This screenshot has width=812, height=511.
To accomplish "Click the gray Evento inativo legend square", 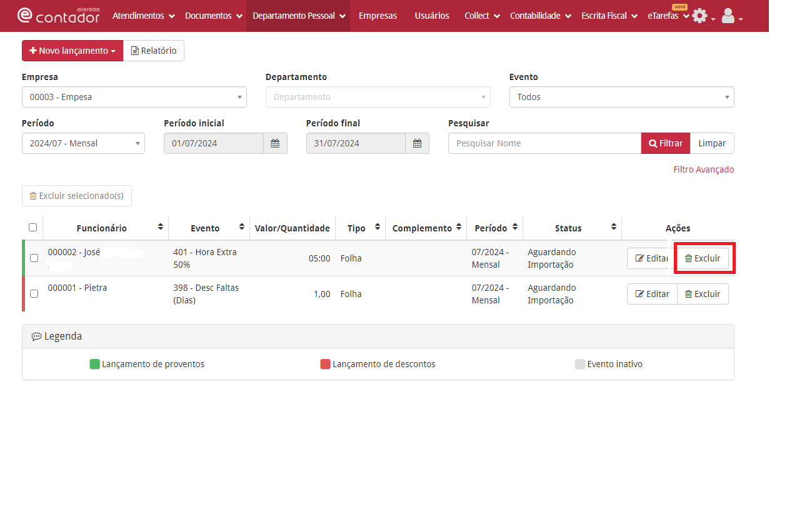I will [580, 364].
